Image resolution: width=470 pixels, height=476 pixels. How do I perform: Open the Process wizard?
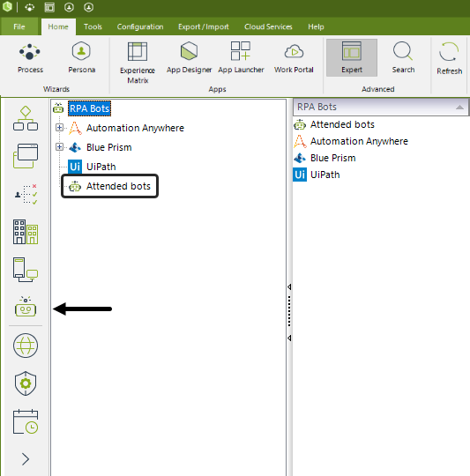[30, 58]
